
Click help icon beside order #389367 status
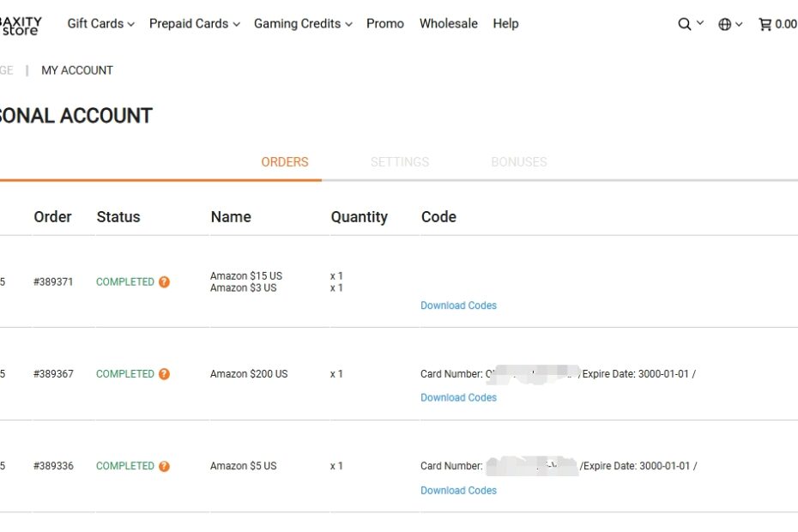tap(164, 374)
